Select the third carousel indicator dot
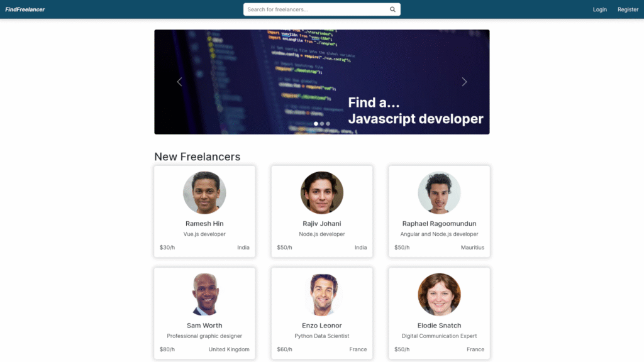 coord(328,124)
